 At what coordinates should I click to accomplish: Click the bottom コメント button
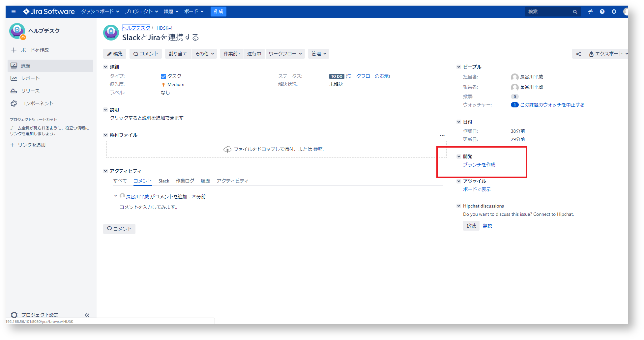119,229
